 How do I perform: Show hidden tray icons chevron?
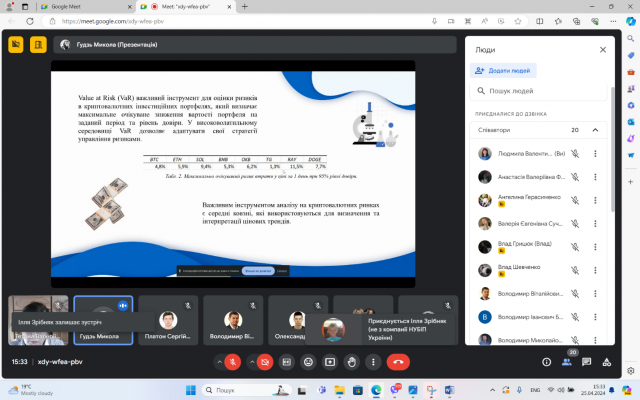(x=492, y=390)
